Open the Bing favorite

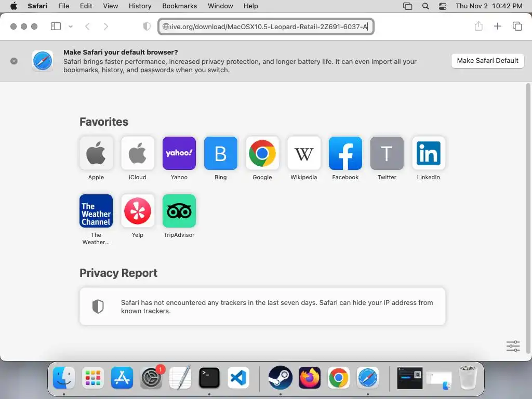coord(220,153)
